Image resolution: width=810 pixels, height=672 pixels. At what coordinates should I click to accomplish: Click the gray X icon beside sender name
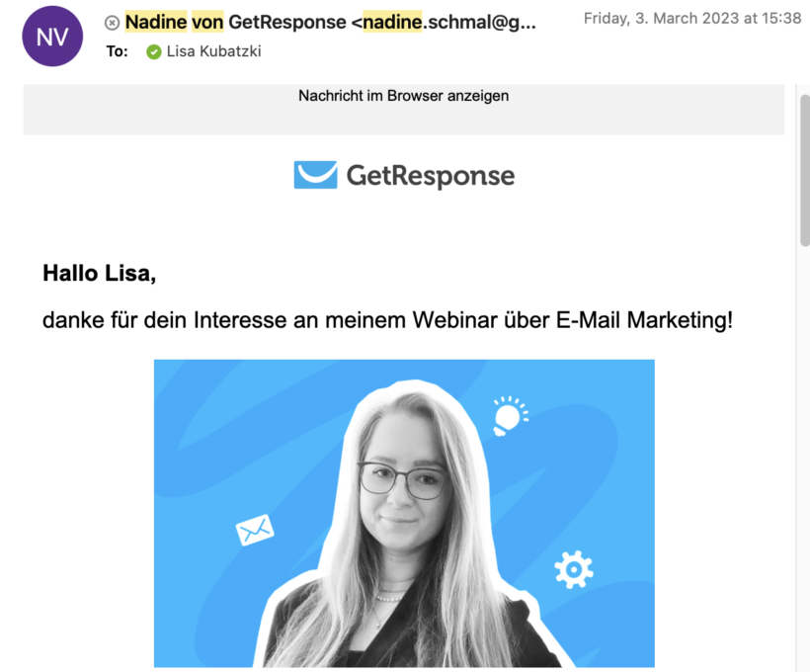[x=112, y=23]
